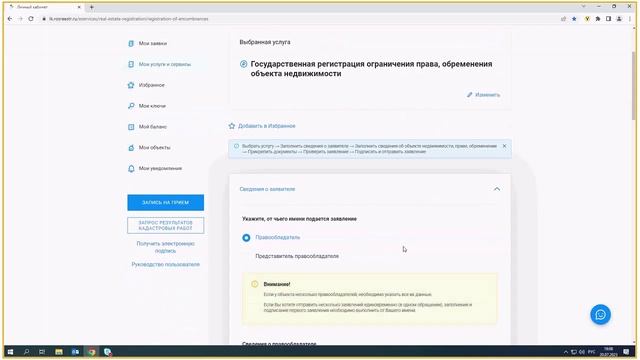Click the Мои объекты icon

point(131,147)
